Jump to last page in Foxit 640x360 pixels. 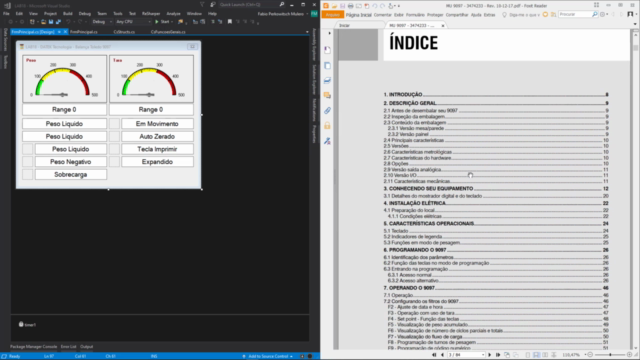[498, 355]
